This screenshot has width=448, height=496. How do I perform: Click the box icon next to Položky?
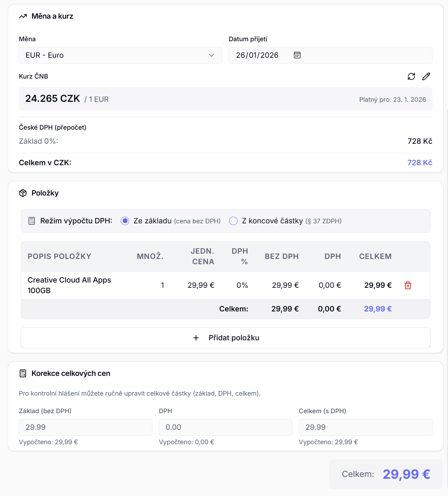tap(23, 193)
